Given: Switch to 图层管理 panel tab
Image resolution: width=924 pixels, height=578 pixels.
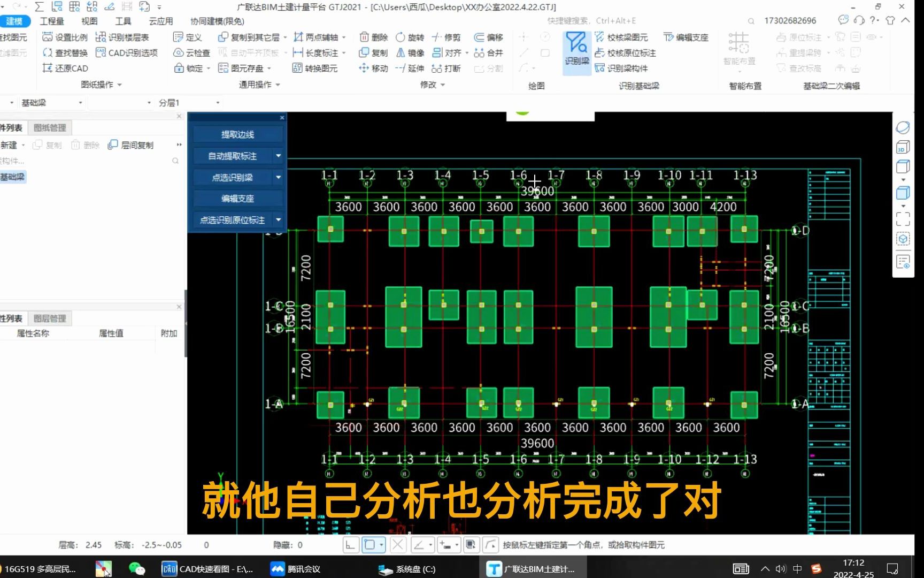Looking at the screenshot, I should (x=50, y=318).
